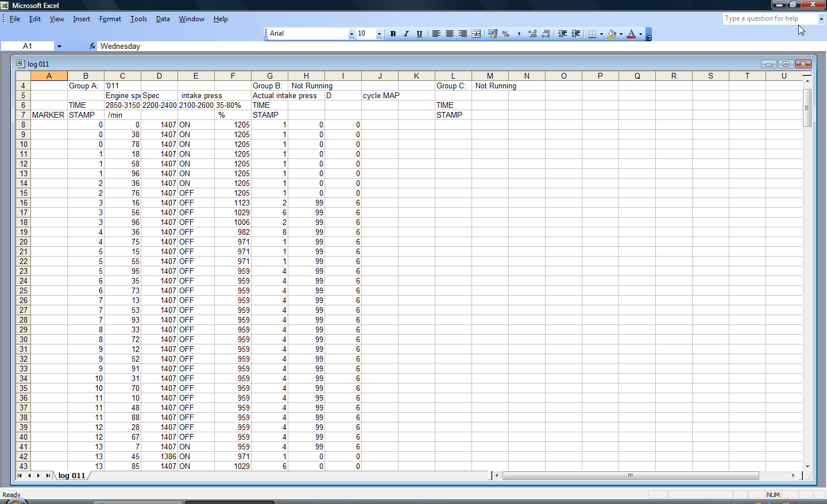827x504 pixels.
Task: Click the Center alignment icon
Action: (x=450, y=34)
